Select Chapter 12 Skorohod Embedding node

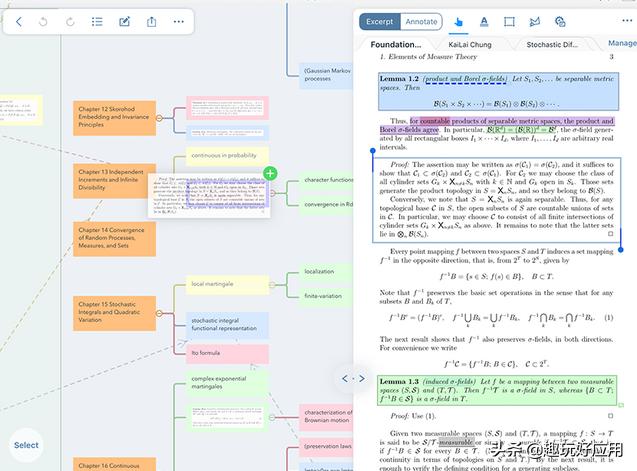(x=115, y=118)
